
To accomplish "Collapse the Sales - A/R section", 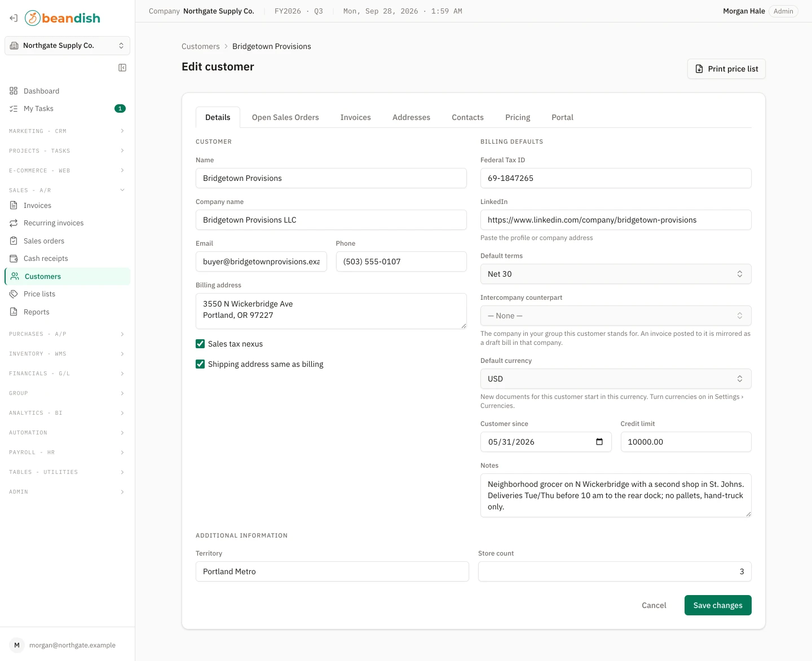I will [x=67, y=190].
